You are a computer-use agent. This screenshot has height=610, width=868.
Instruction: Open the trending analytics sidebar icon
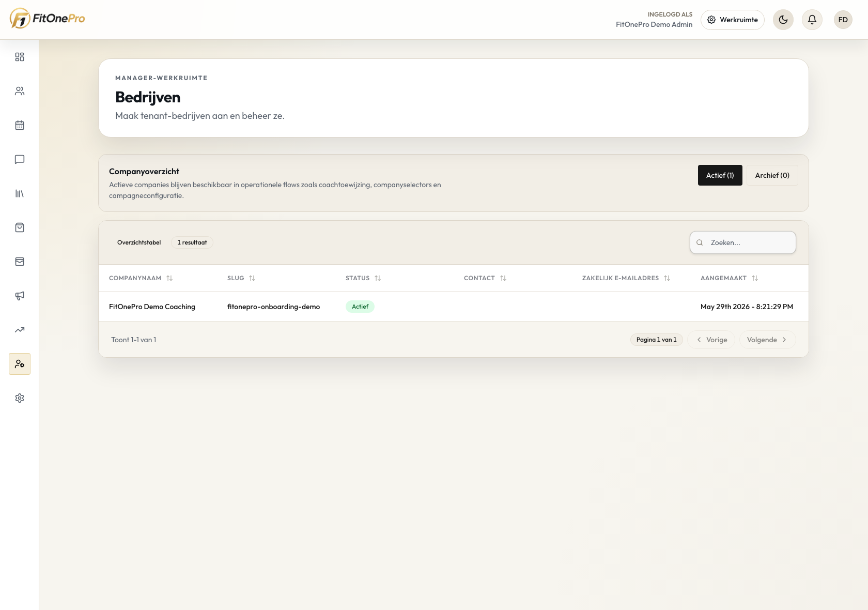pos(20,330)
